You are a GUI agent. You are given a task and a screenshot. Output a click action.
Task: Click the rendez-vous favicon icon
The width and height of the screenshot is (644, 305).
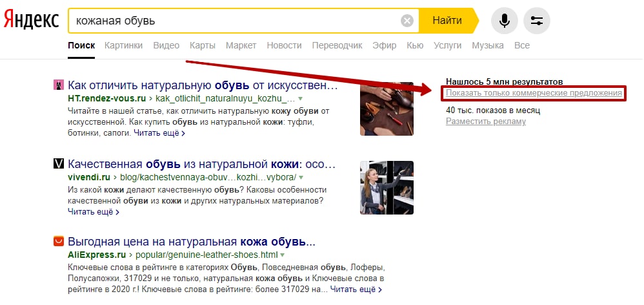[x=59, y=85]
